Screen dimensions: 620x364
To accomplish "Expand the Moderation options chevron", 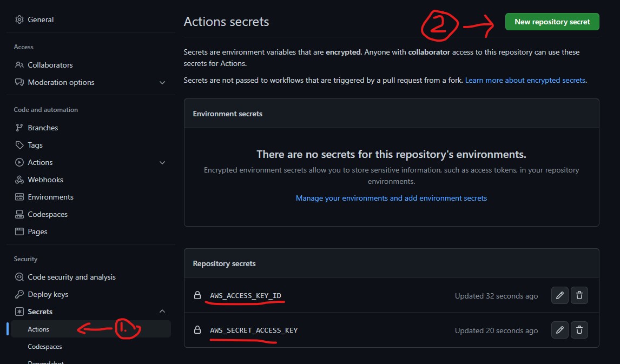I will click(x=162, y=82).
